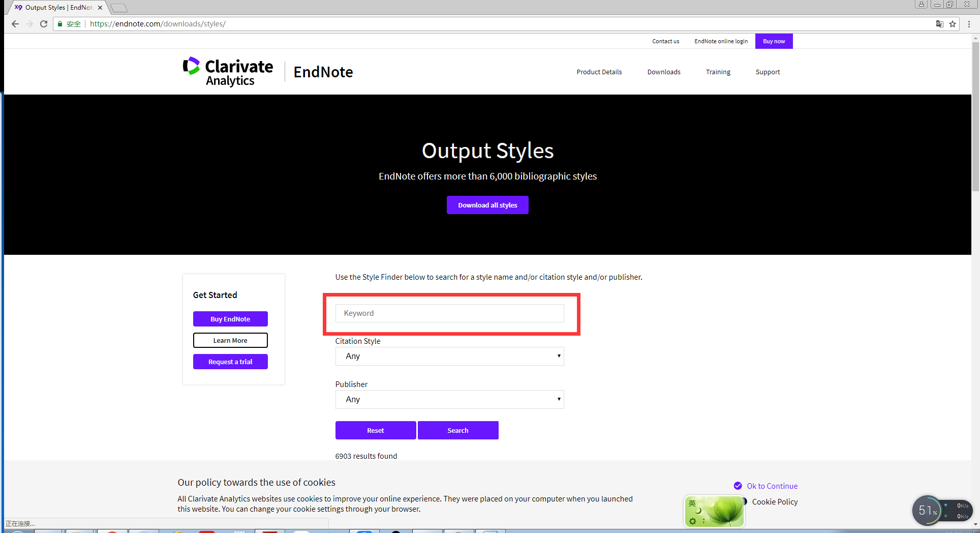Click Request a trial button
This screenshot has width=980, height=533.
[x=230, y=362]
